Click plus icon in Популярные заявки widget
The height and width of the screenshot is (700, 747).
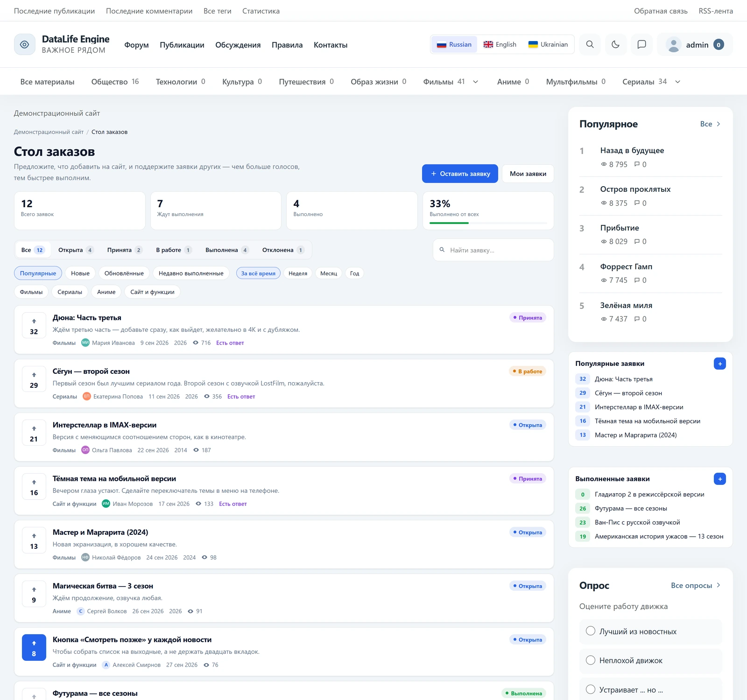pyautogui.click(x=720, y=364)
